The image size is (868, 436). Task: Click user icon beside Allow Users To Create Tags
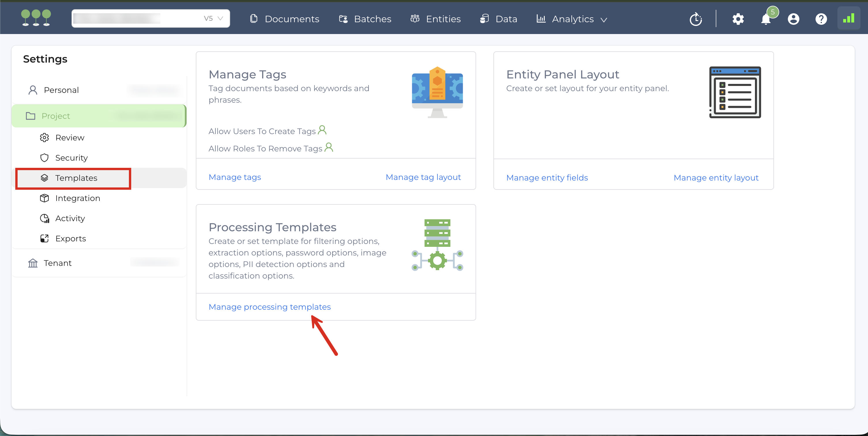coord(322,130)
